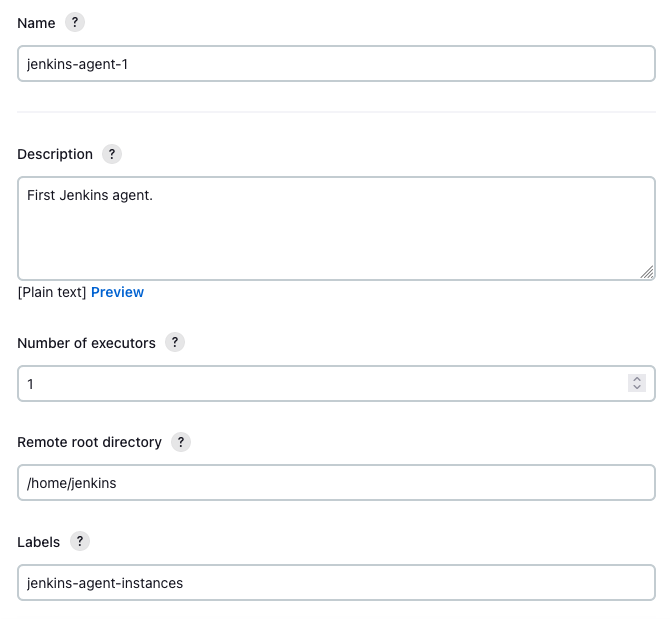670x619 pixels.
Task: Click the "Labels" field label text
Action: pos(38,542)
